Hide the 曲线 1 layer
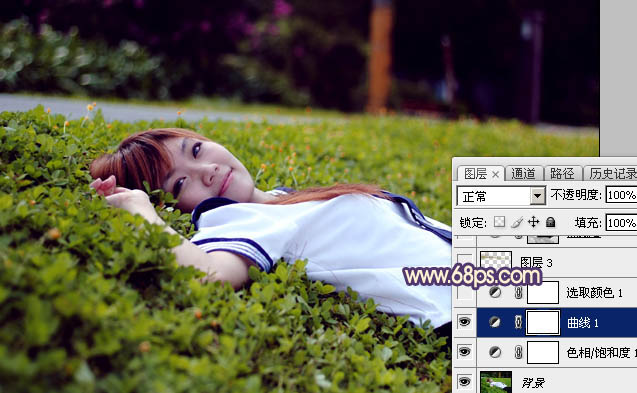The image size is (637, 393). (x=465, y=322)
